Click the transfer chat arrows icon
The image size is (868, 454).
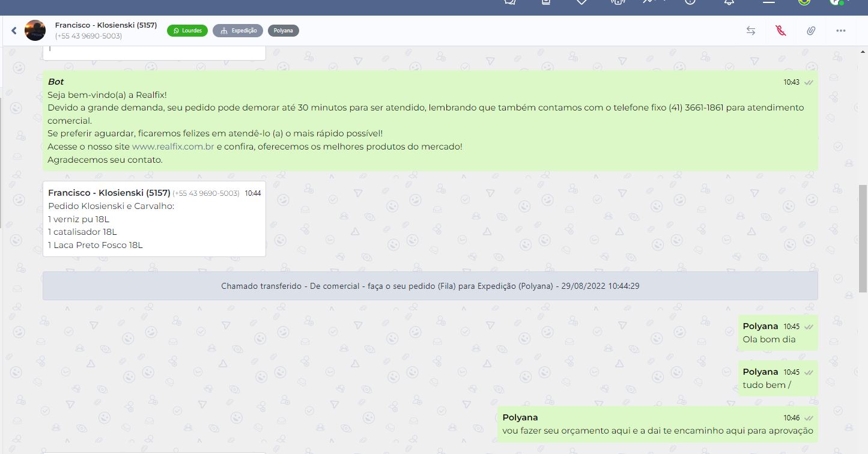click(x=750, y=31)
